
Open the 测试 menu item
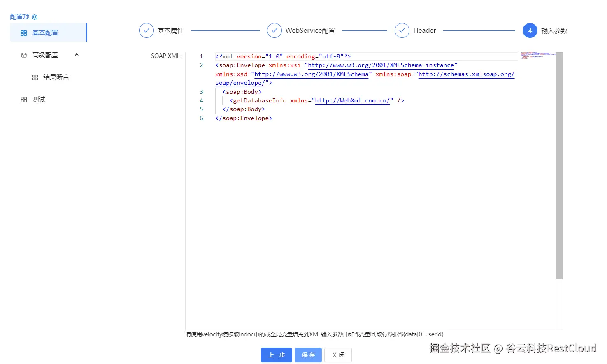tap(39, 100)
